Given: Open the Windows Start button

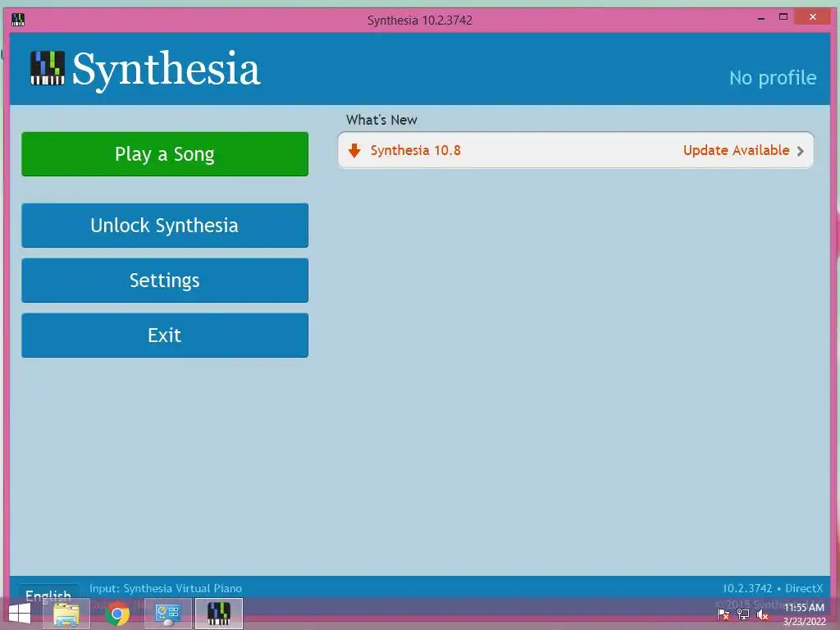Looking at the screenshot, I should click(x=20, y=614).
